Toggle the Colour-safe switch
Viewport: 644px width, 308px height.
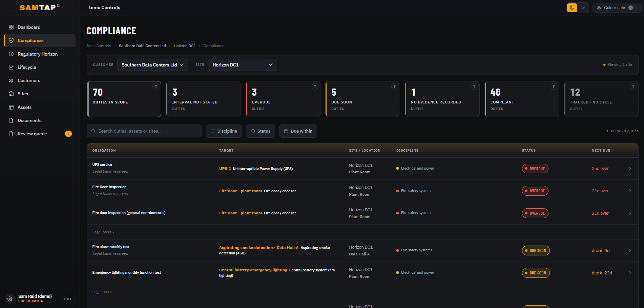point(632,7)
